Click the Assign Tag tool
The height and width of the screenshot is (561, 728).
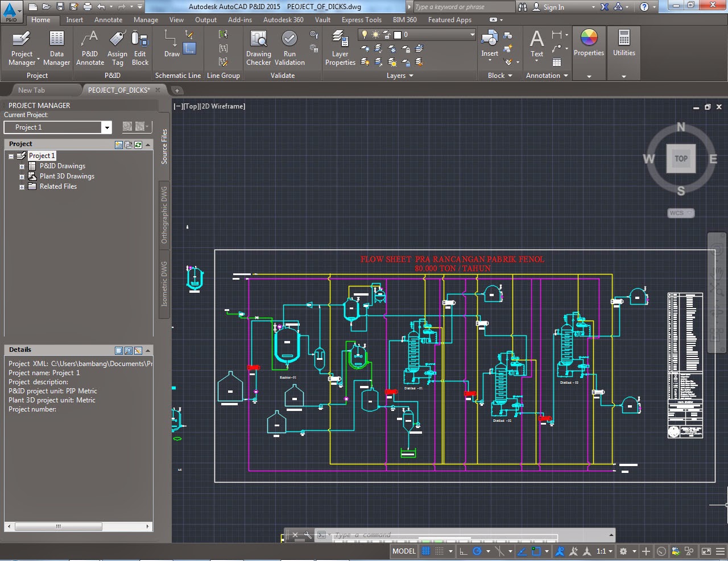click(117, 48)
